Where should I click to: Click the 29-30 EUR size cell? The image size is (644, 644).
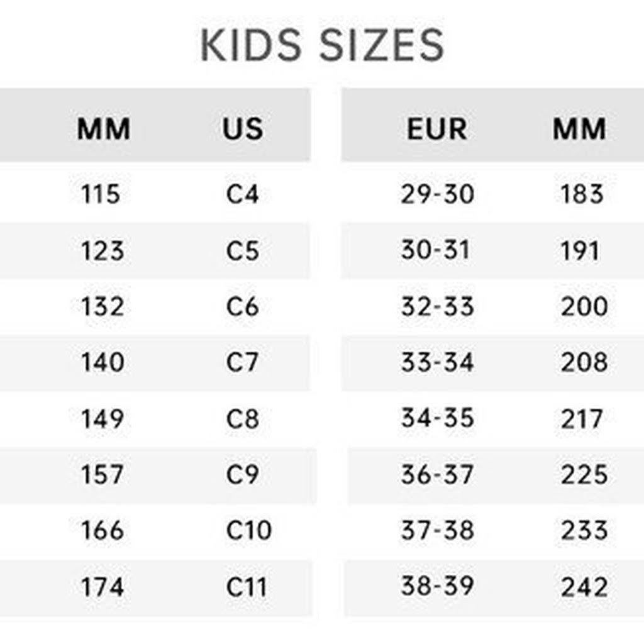click(x=438, y=194)
